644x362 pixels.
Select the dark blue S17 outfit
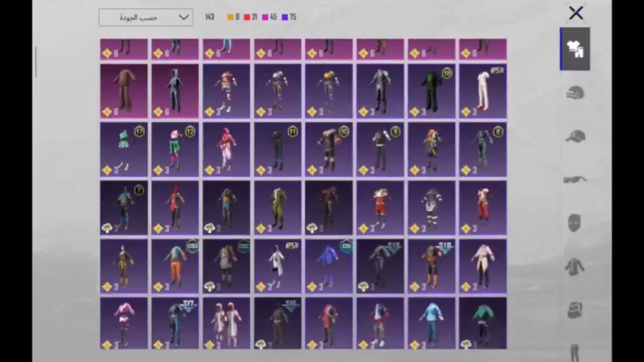point(175,323)
